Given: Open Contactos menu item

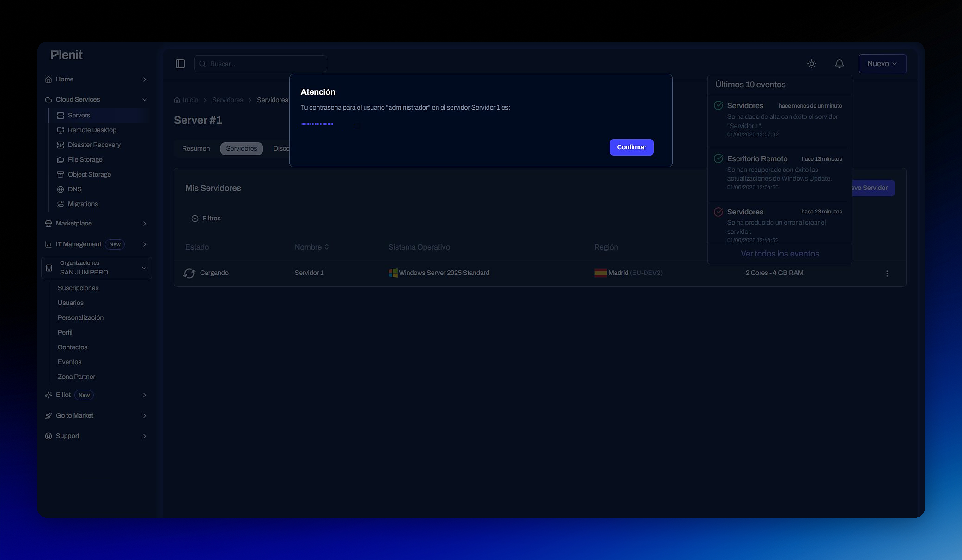Looking at the screenshot, I should pos(73,347).
